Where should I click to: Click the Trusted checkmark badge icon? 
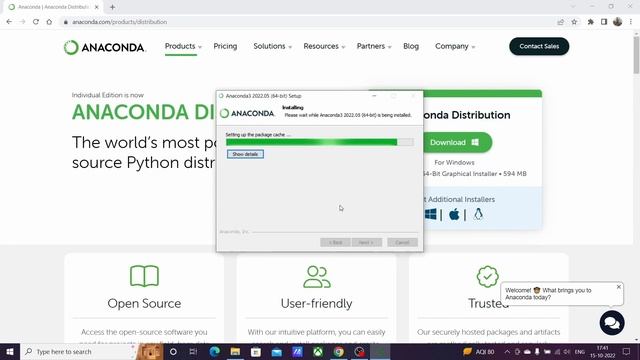tap(487, 276)
